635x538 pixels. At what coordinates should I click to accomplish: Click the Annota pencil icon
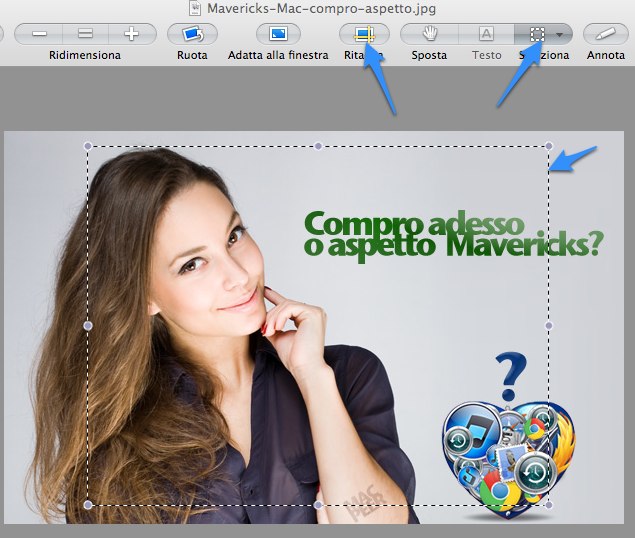(606, 34)
